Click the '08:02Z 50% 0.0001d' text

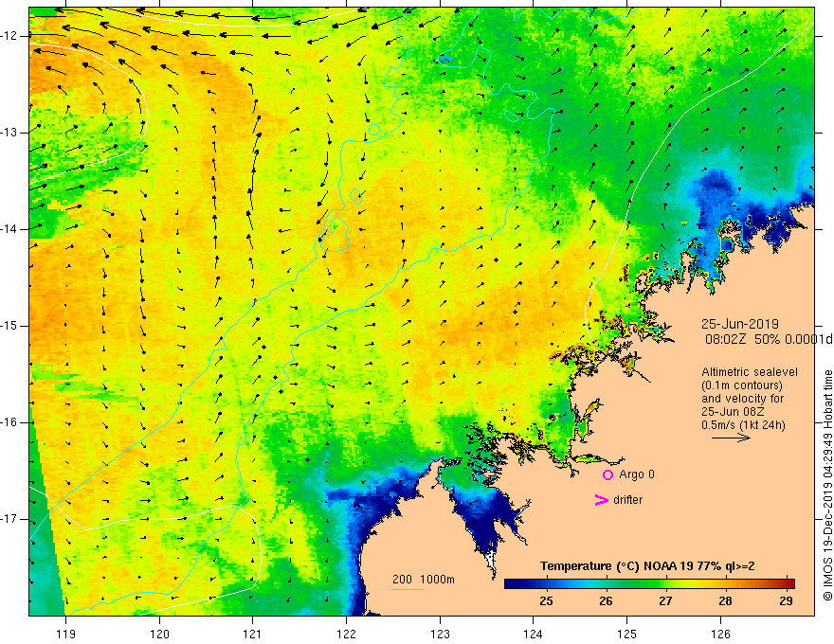[769, 339]
